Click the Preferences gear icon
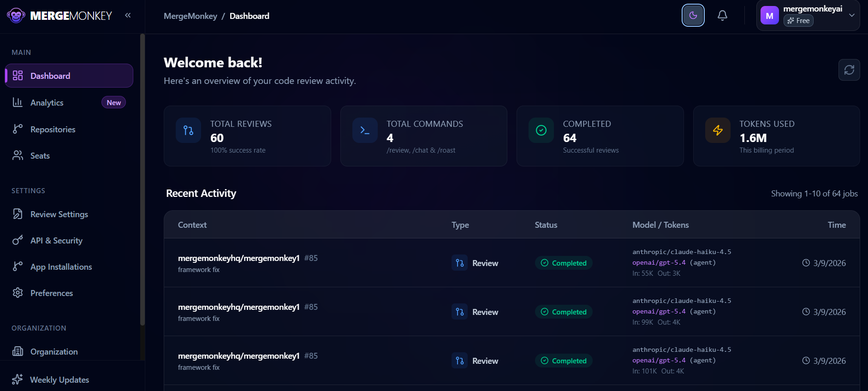This screenshot has height=391, width=868. [x=18, y=293]
